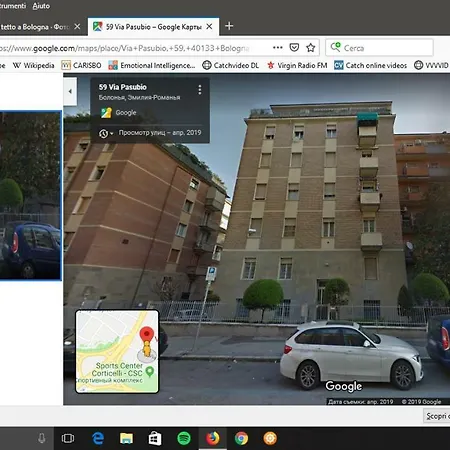Click the Pegman on the mini map
This screenshot has width=450, height=450.
click(x=147, y=349)
